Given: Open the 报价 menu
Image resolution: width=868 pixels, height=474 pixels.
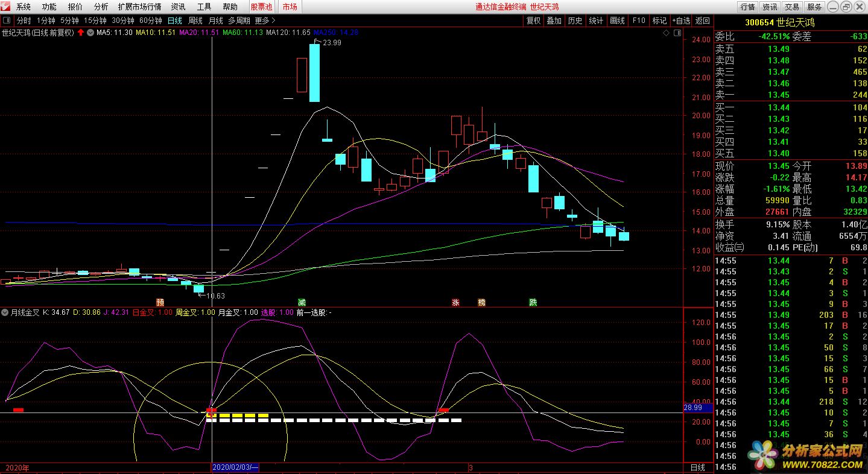Looking at the screenshot, I should [75, 7].
